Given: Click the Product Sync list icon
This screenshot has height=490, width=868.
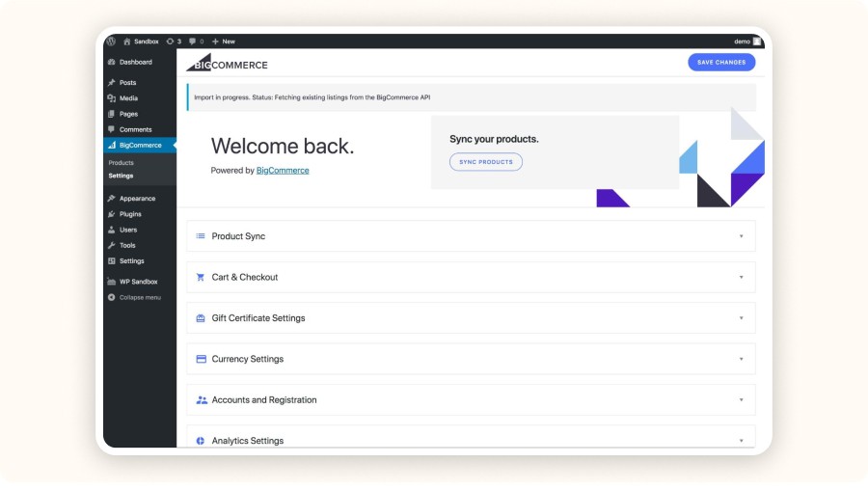Looking at the screenshot, I should (201, 236).
